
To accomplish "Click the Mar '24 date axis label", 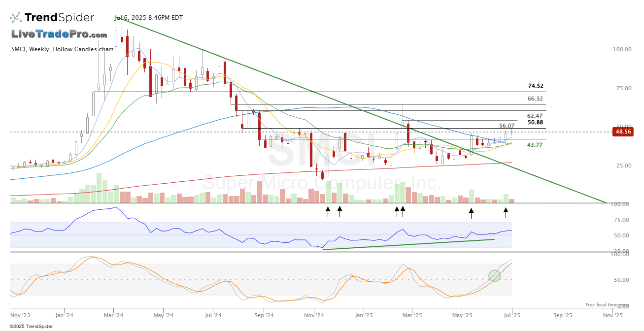I will [114, 314].
